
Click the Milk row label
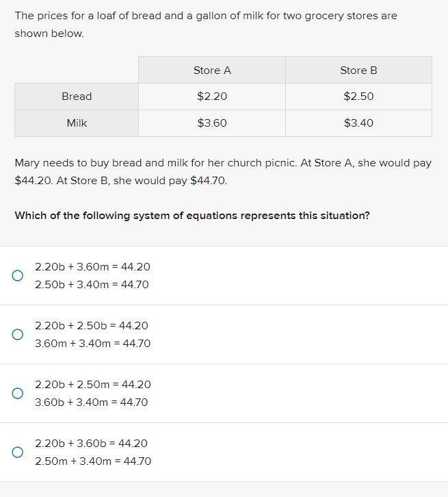point(77,123)
